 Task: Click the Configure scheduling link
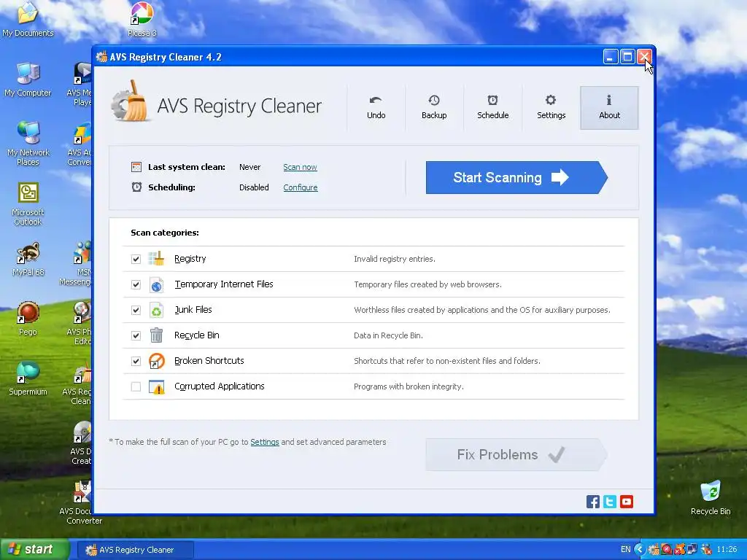(300, 187)
